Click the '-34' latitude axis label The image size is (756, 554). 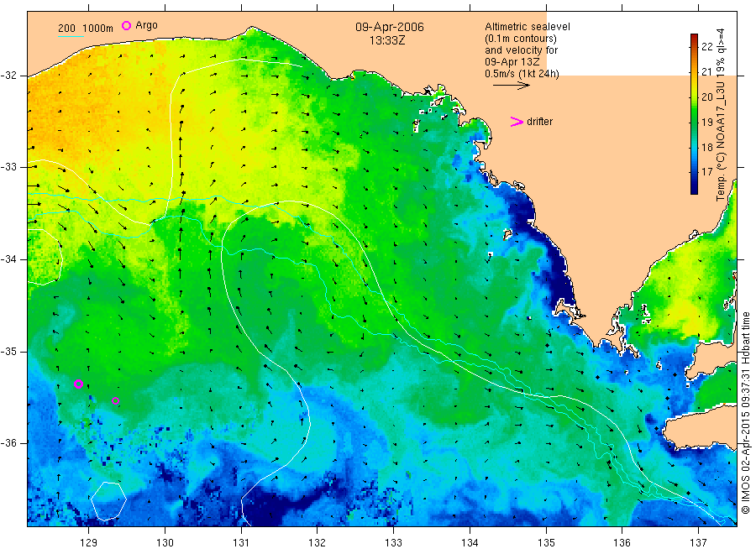(x=8, y=259)
